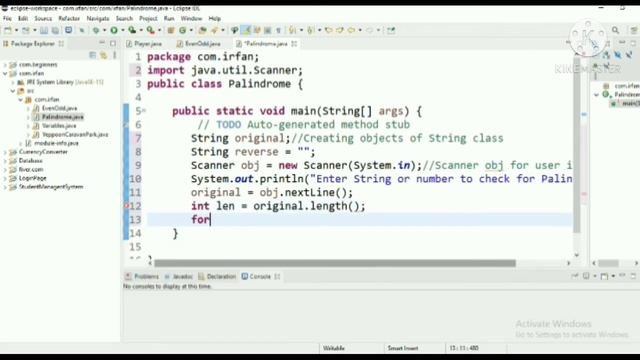Click 'Smart Insert' in status bar
Image resolution: width=640 pixels, height=360 pixels.
point(403,348)
